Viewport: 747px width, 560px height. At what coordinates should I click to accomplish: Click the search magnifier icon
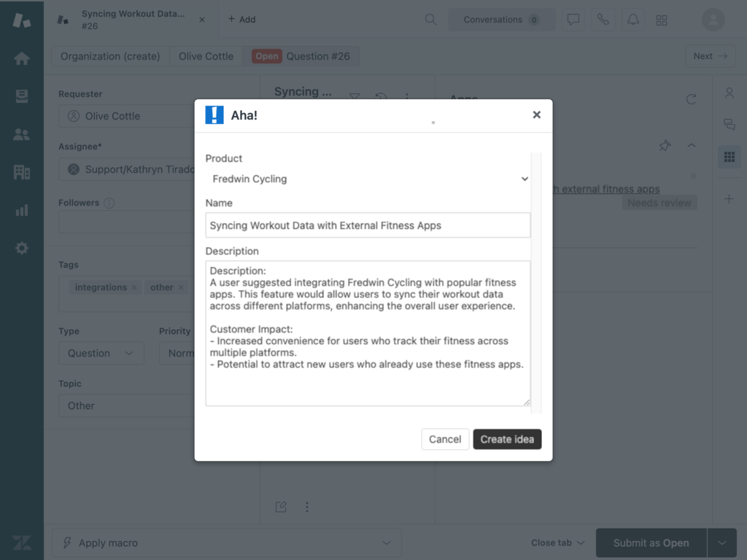pyautogui.click(x=430, y=20)
